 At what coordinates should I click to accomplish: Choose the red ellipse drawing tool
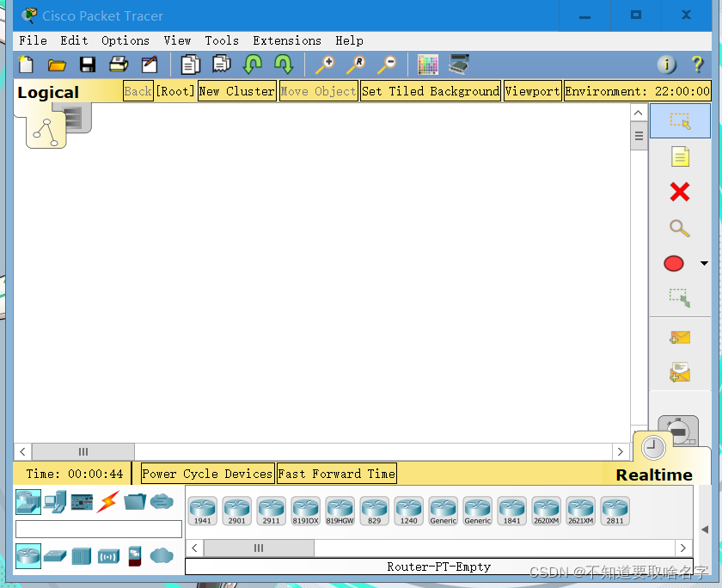click(674, 263)
